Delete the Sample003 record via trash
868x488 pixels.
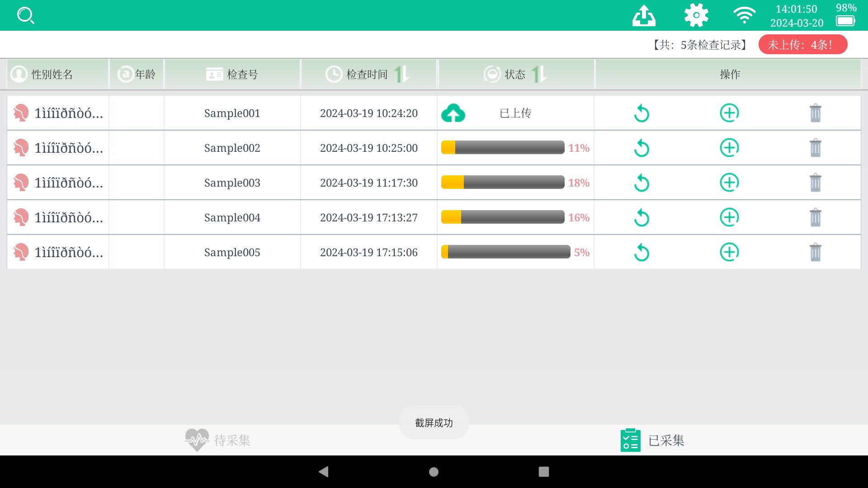pyautogui.click(x=815, y=183)
